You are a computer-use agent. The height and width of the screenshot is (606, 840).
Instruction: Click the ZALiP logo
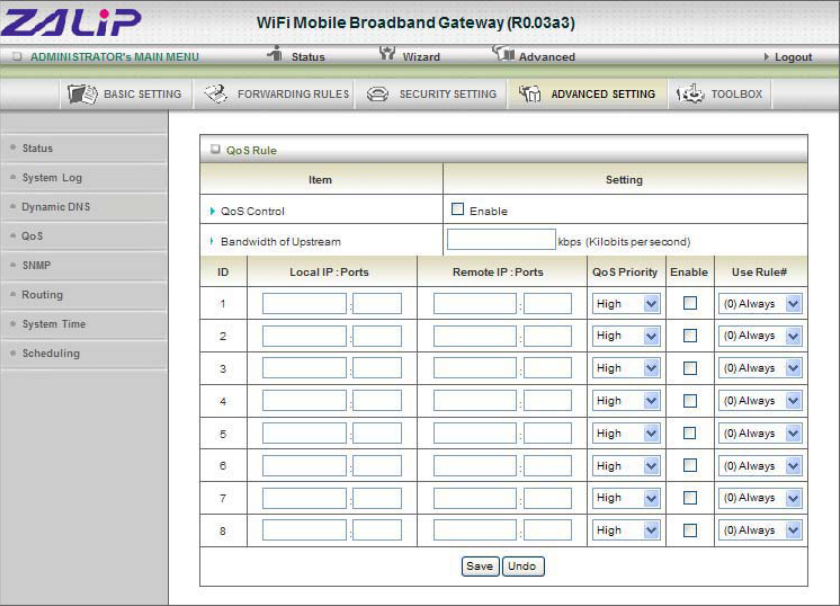(71, 22)
